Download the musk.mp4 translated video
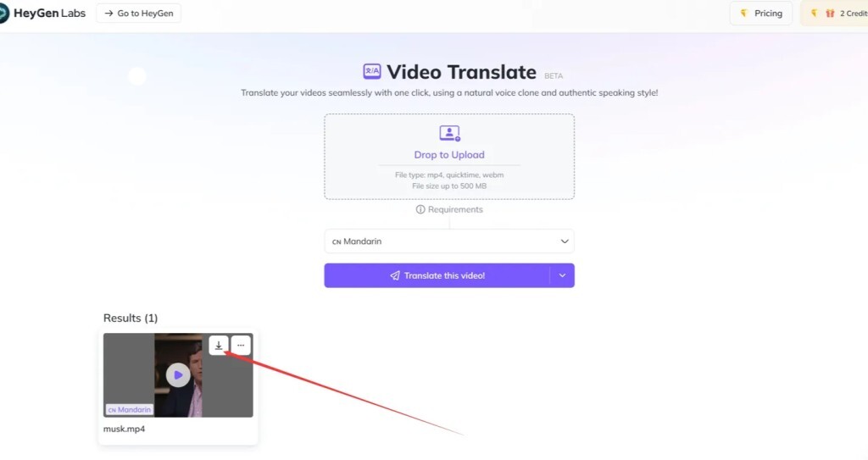868x460 pixels. [219, 346]
